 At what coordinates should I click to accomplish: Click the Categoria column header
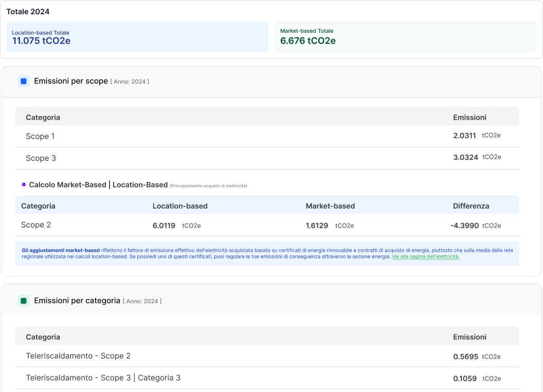click(x=43, y=117)
